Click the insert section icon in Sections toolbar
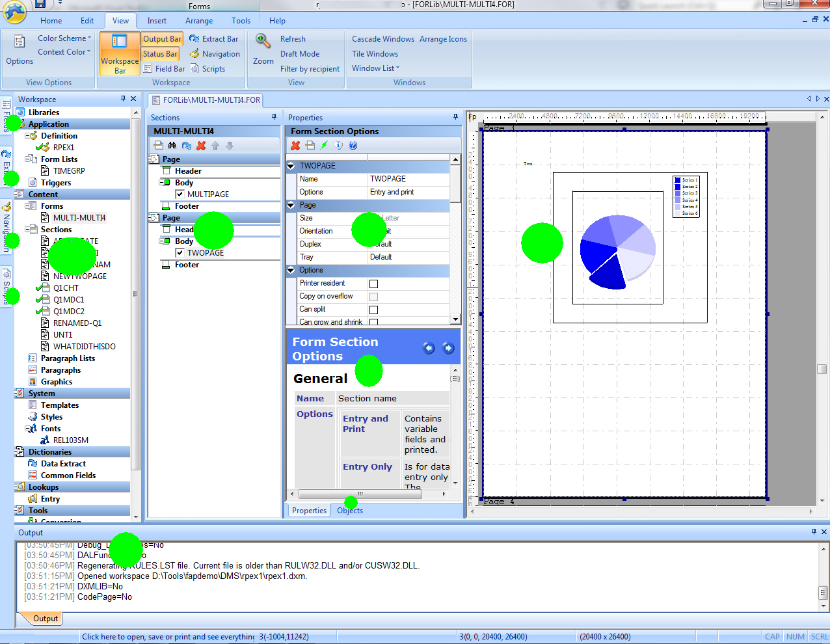Screen dimensions: 830x644 158,146
